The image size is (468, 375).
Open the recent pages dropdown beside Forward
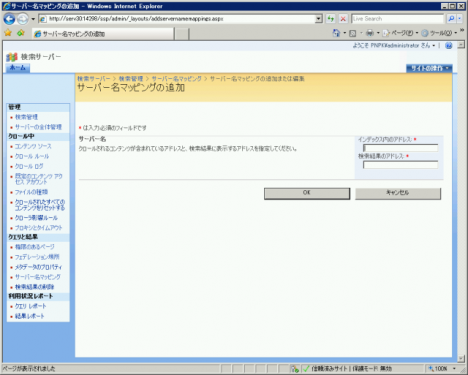(33, 19)
